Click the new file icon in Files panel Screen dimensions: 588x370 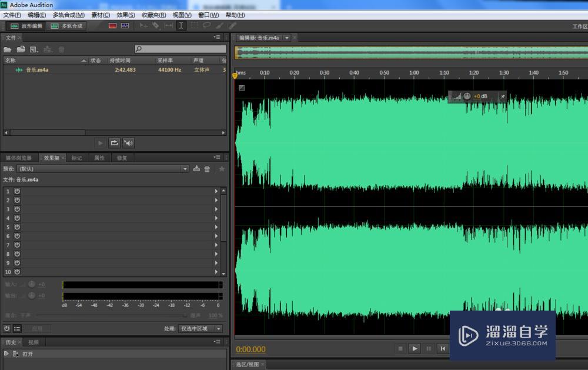click(34, 49)
